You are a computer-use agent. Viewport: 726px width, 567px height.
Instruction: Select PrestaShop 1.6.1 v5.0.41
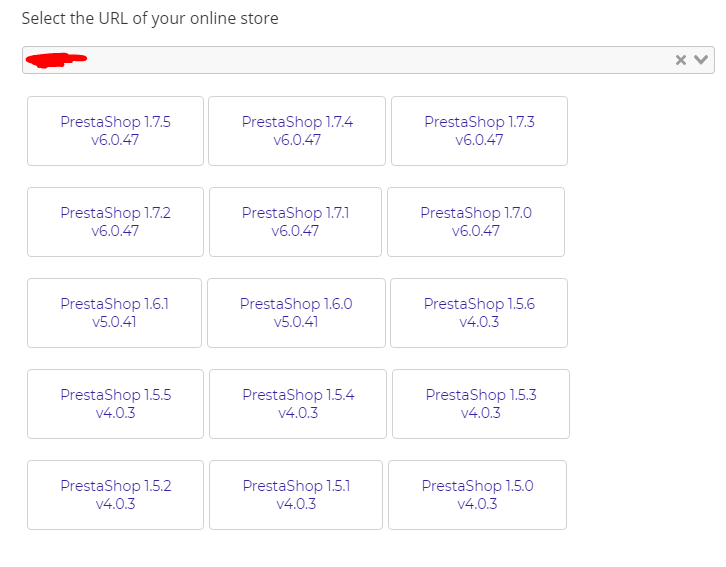click(x=114, y=313)
